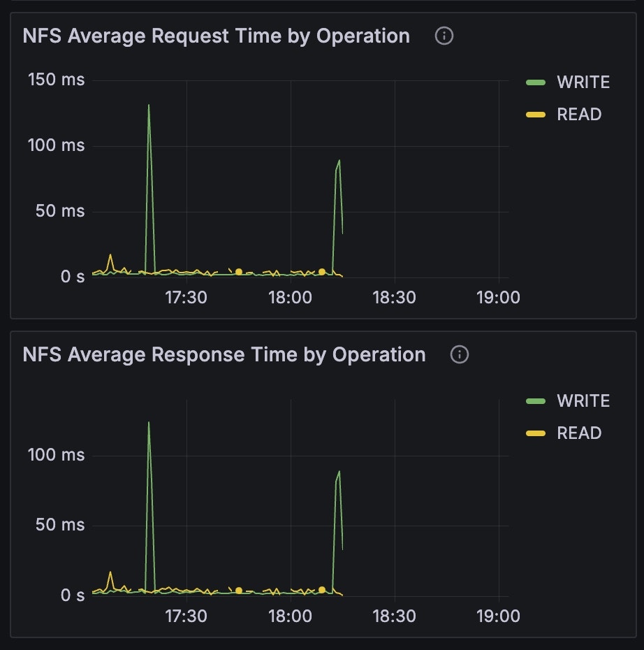Click second yellow READ dot marker in Request Time chart

pos(322,272)
